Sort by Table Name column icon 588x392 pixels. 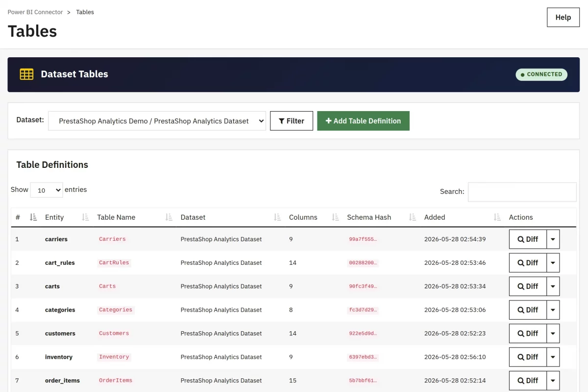click(169, 217)
